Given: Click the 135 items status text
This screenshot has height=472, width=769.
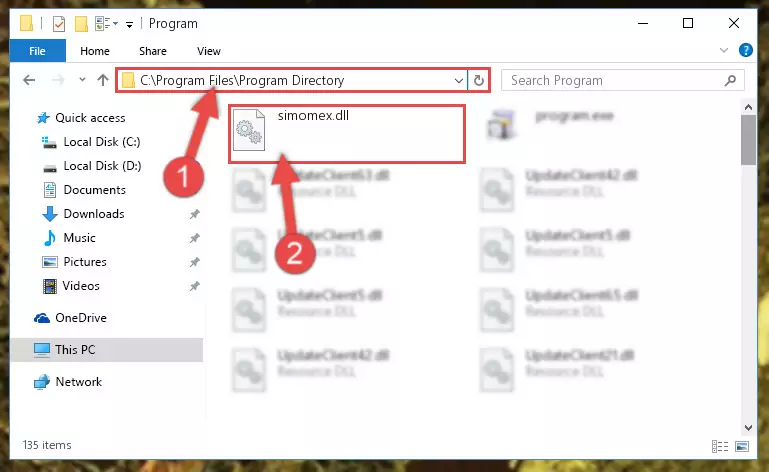Looking at the screenshot, I should click(x=47, y=445).
